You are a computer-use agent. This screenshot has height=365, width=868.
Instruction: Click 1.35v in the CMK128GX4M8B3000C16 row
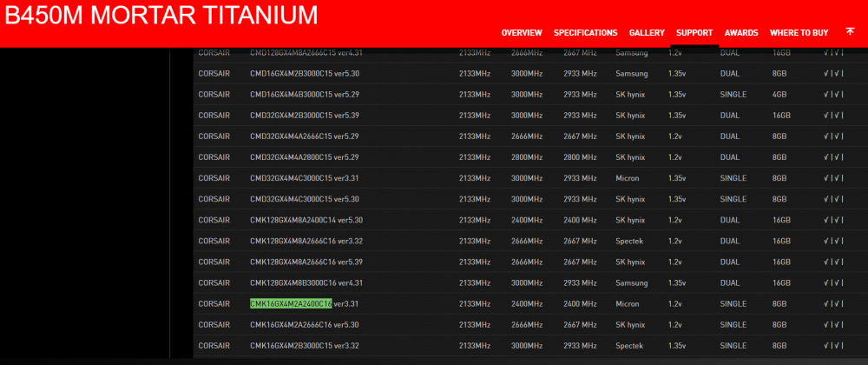point(677,282)
